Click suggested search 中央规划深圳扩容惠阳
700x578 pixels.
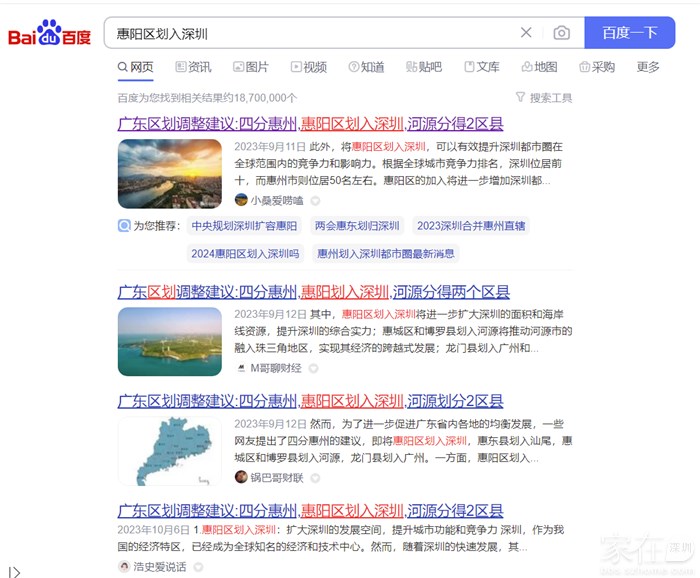(x=244, y=226)
